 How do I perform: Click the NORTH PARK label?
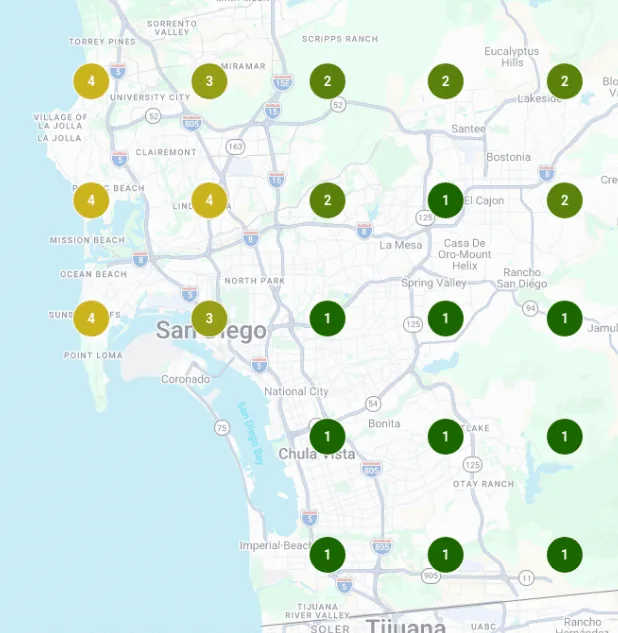pyautogui.click(x=255, y=281)
